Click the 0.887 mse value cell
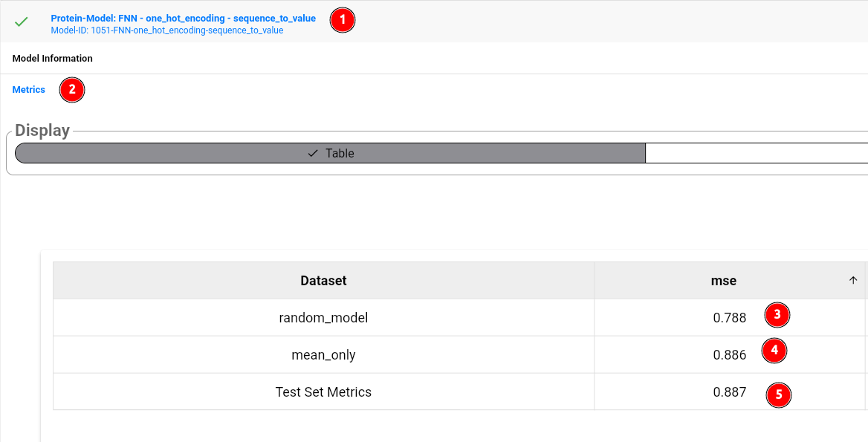 point(729,391)
